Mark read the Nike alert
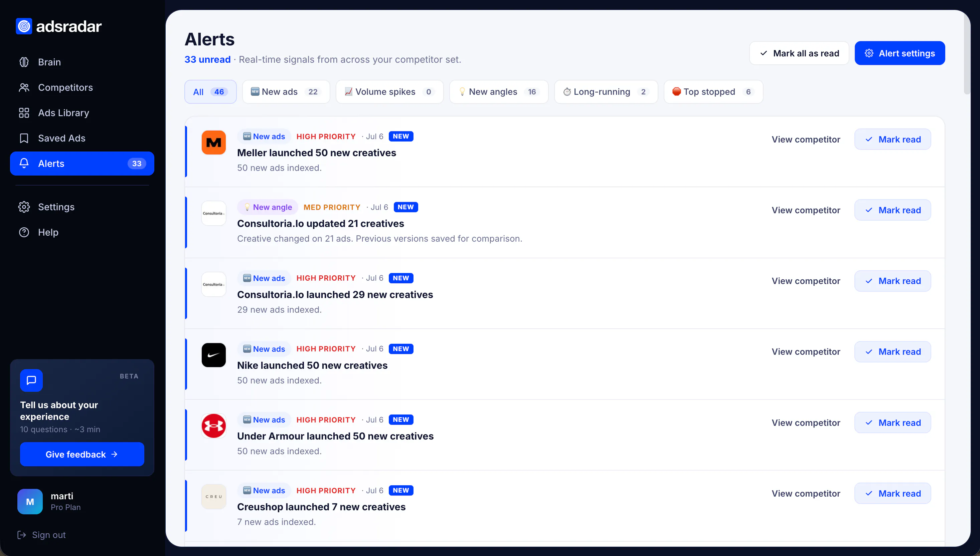The width and height of the screenshot is (980, 556). (892, 352)
